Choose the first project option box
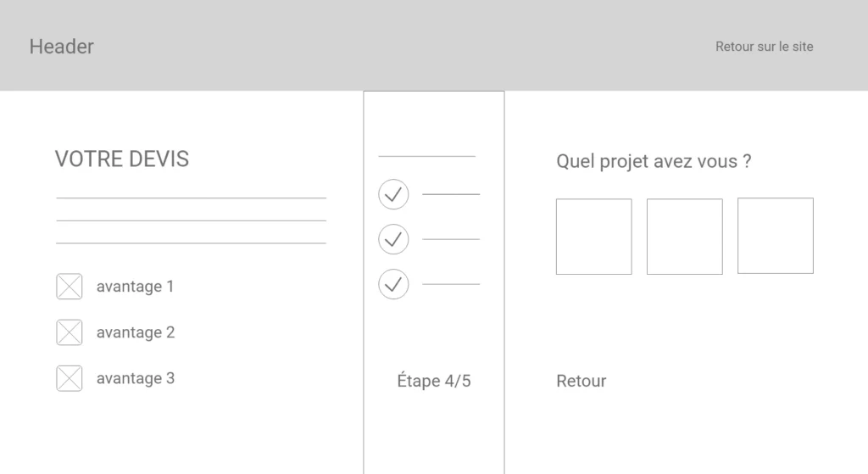The height and width of the screenshot is (474, 868). tap(593, 237)
